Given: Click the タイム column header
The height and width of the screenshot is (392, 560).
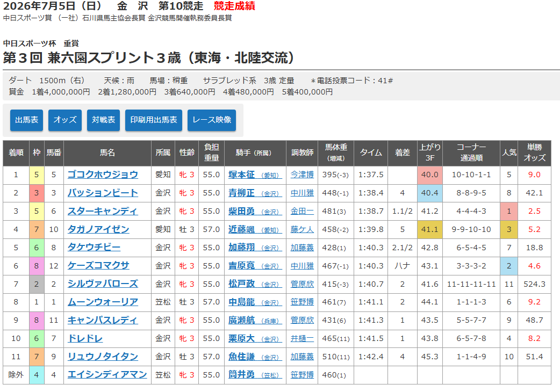Looking at the screenshot, I should (x=371, y=153).
